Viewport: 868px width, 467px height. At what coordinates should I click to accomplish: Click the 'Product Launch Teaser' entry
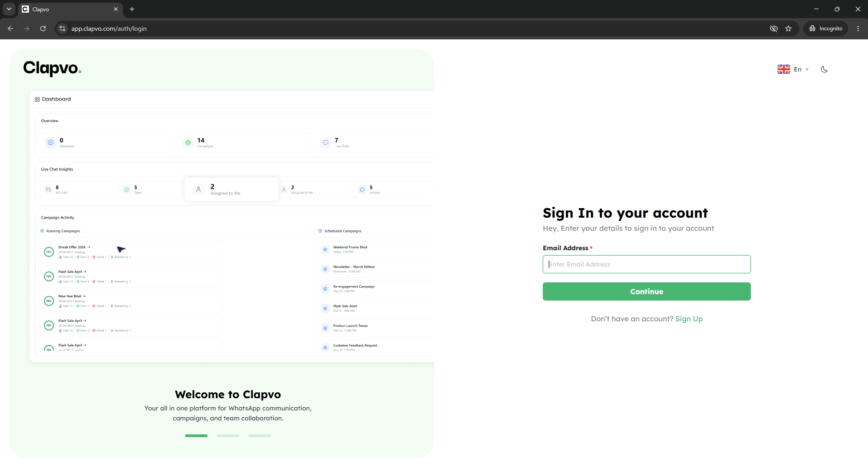351,326
